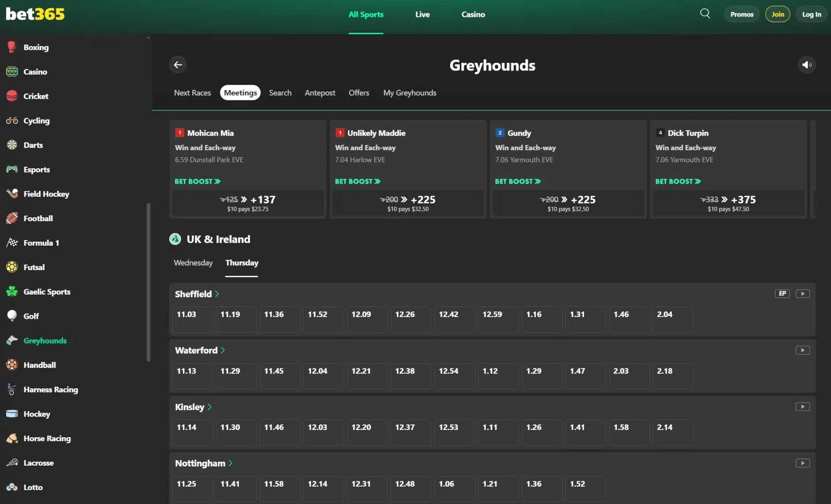Viewport: 831px width, 504px height.
Task: Click the Hockey puck icon
Action: click(x=12, y=414)
